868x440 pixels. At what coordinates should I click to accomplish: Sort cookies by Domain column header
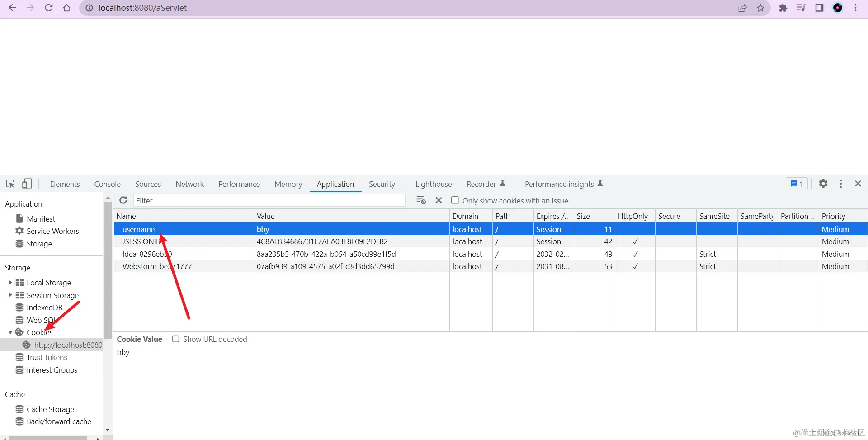click(471, 216)
